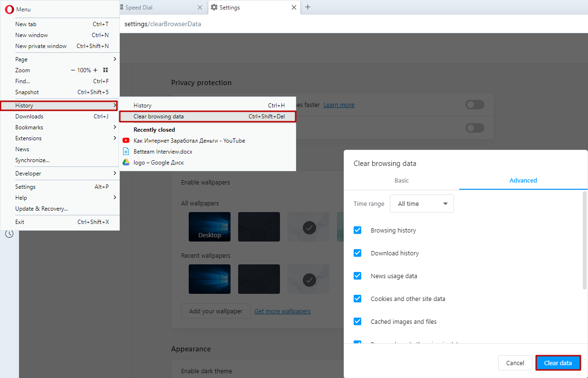Open the Learn more link
588x378 pixels.
(x=339, y=105)
